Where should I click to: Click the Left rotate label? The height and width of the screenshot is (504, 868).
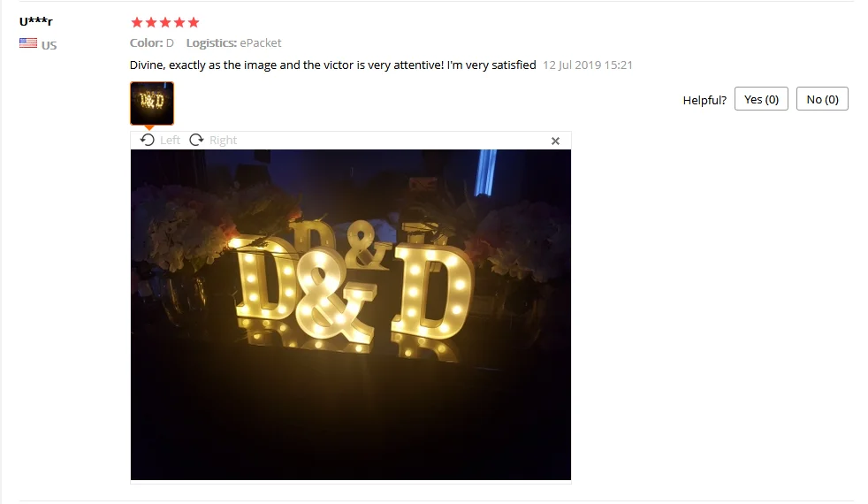pos(170,140)
